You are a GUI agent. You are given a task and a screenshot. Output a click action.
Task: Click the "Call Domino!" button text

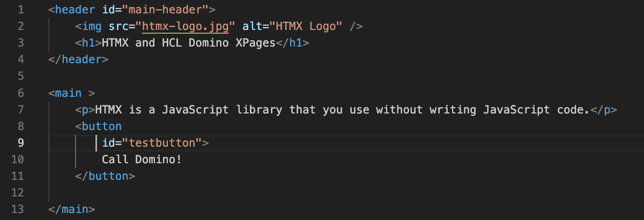142,160
